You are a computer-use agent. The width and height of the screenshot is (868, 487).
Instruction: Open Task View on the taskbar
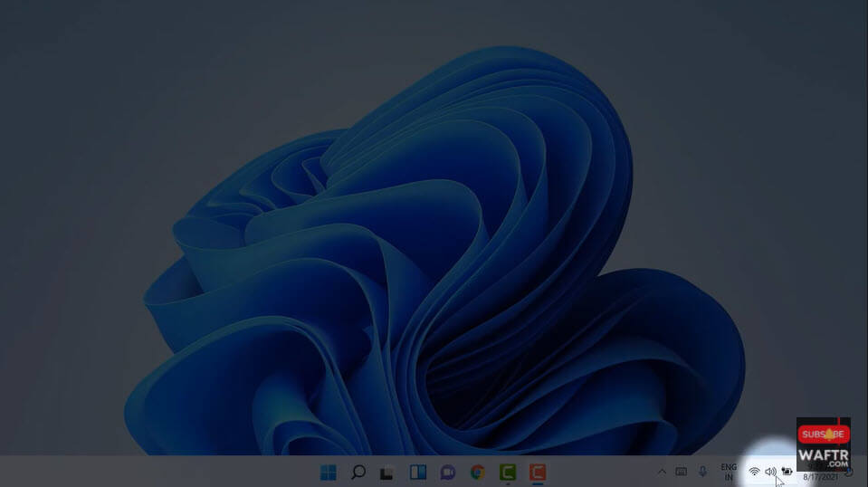point(387,473)
